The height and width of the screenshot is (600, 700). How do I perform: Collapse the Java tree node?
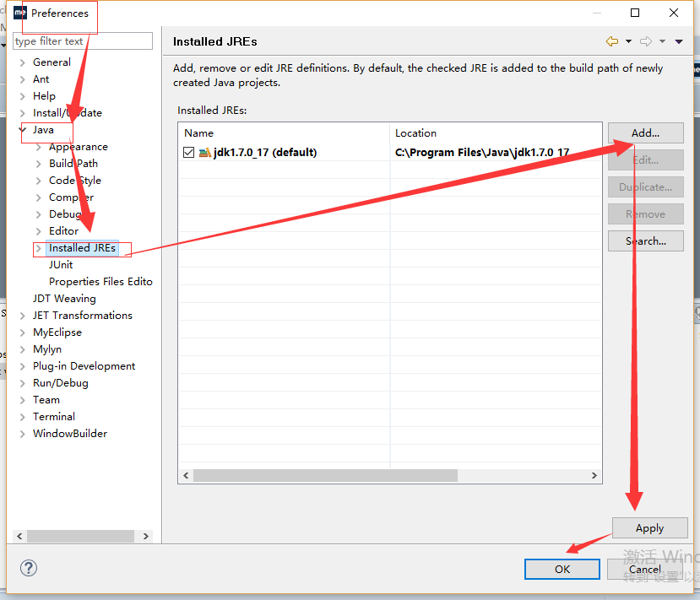[22, 130]
